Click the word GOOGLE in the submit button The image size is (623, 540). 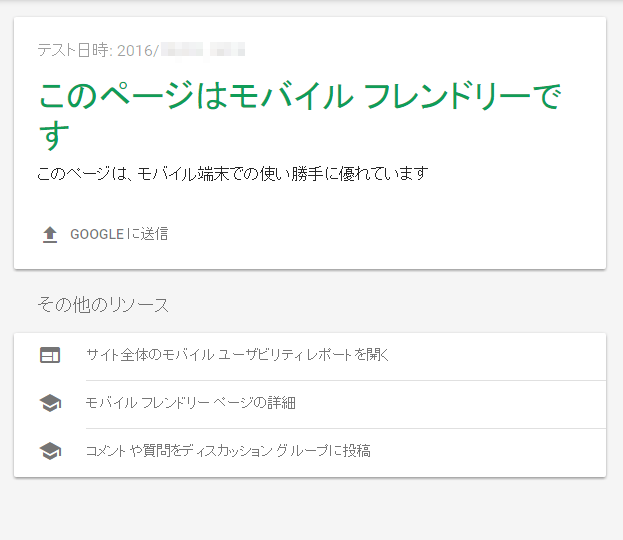click(x=97, y=235)
